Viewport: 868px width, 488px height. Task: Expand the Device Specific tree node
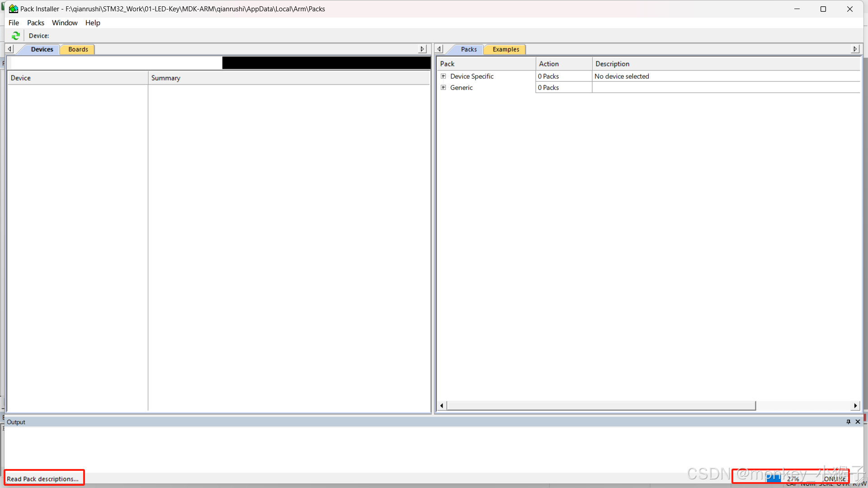(x=443, y=76)
